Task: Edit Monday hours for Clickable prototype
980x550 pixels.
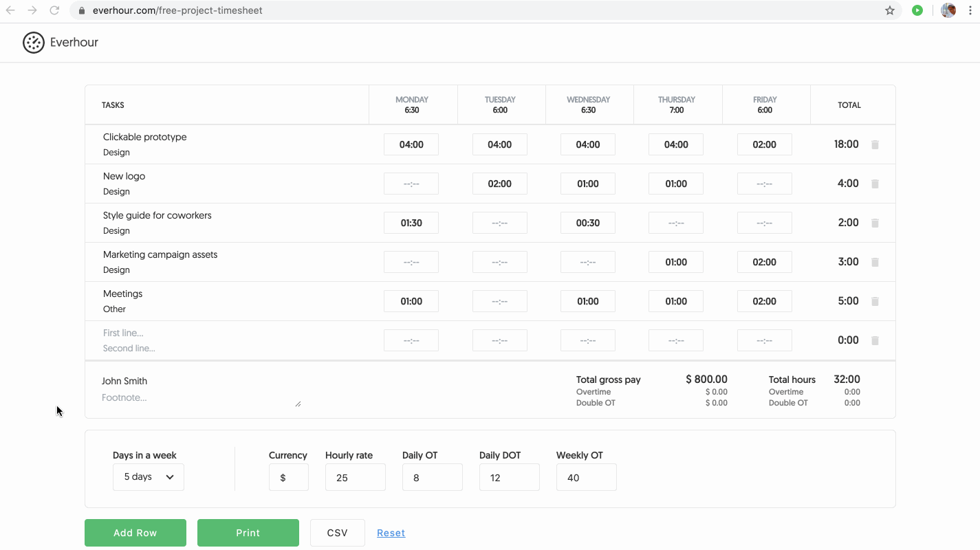Action: (411, 144)
